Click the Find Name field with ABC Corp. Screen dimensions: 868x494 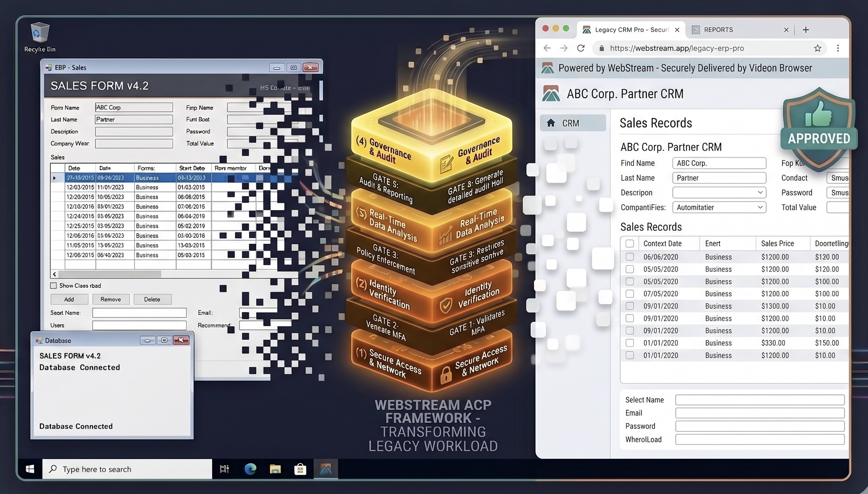(719, 163)
